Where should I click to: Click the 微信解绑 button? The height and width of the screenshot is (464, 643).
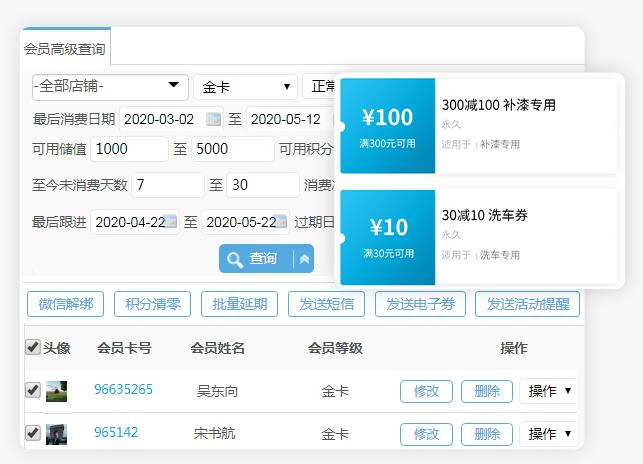[x=66, y=304]
